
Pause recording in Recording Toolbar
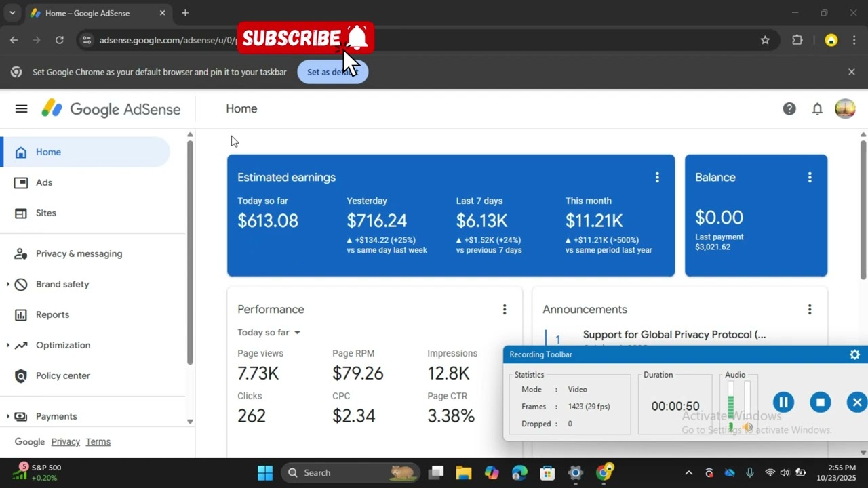tap(783, 403)
